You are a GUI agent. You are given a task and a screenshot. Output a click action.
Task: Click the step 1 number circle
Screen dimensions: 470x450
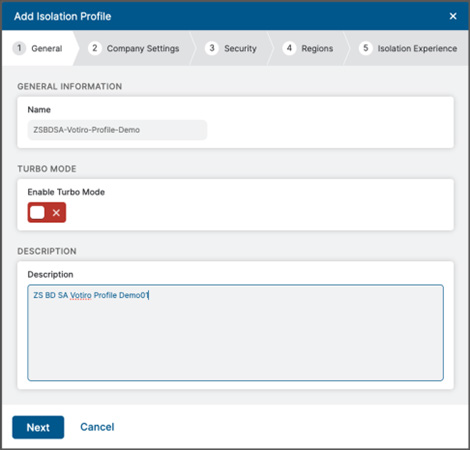pos(19,48)
